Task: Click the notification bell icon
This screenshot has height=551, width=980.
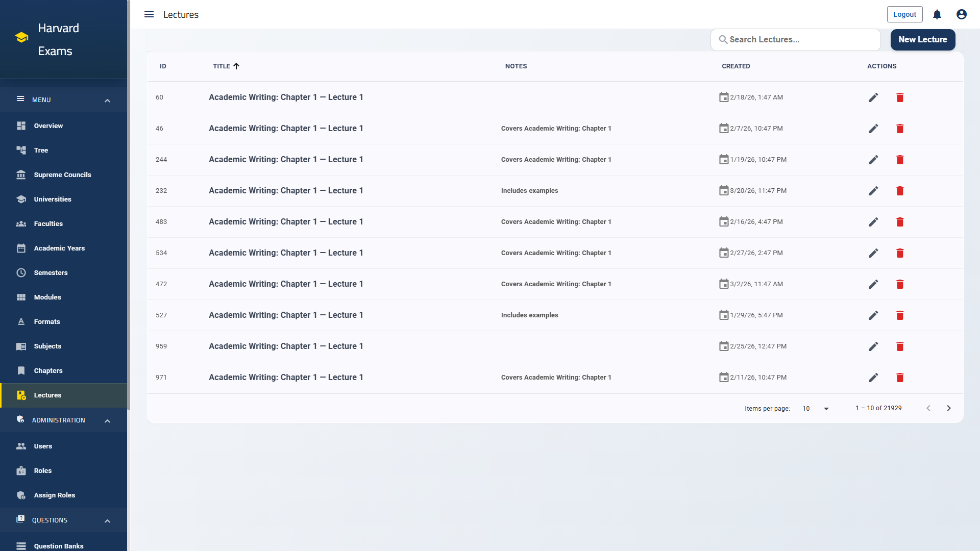Action: click(937, 14)
